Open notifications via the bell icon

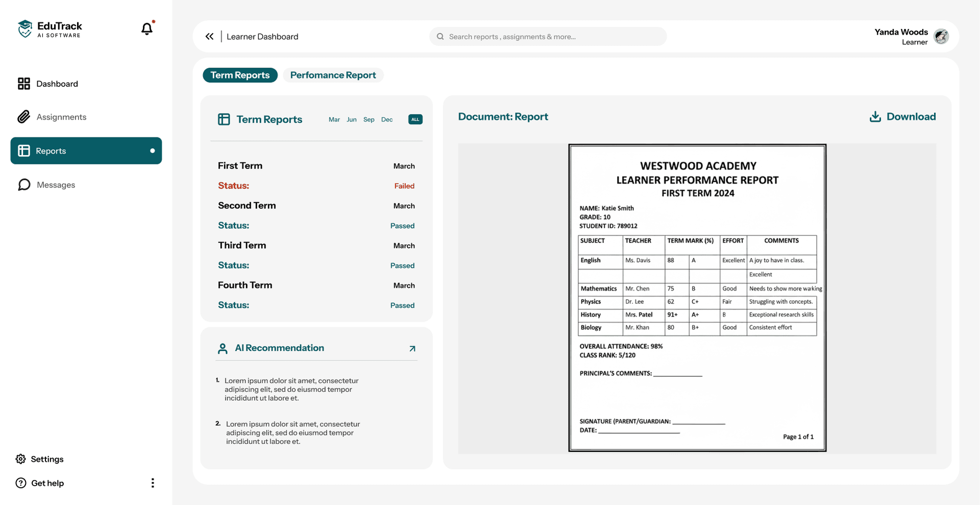tap(146, 29)
